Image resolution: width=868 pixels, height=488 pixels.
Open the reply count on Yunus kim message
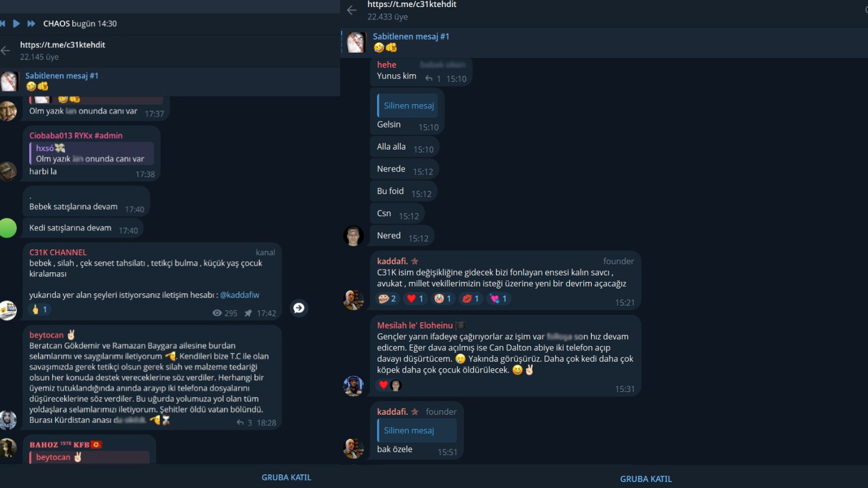tap(433, 79)
